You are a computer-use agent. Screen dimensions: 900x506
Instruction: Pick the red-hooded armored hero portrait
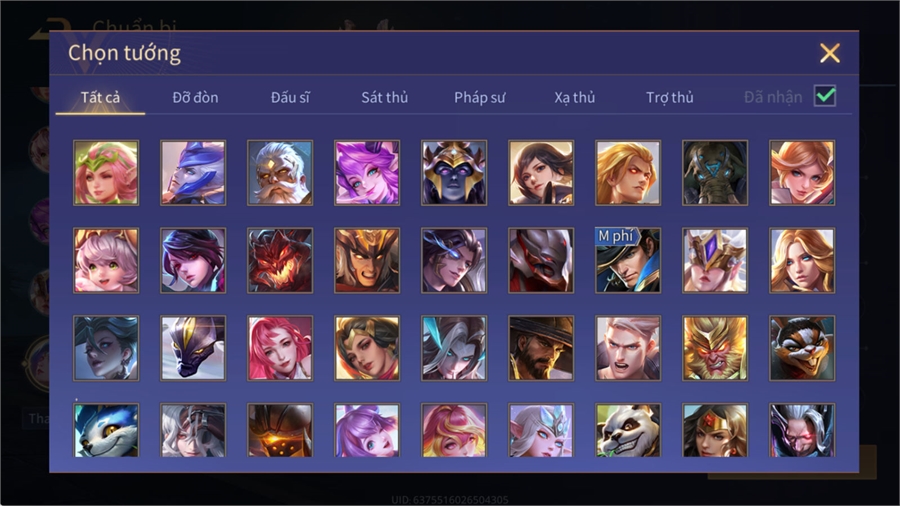click(x=541, y=260)
